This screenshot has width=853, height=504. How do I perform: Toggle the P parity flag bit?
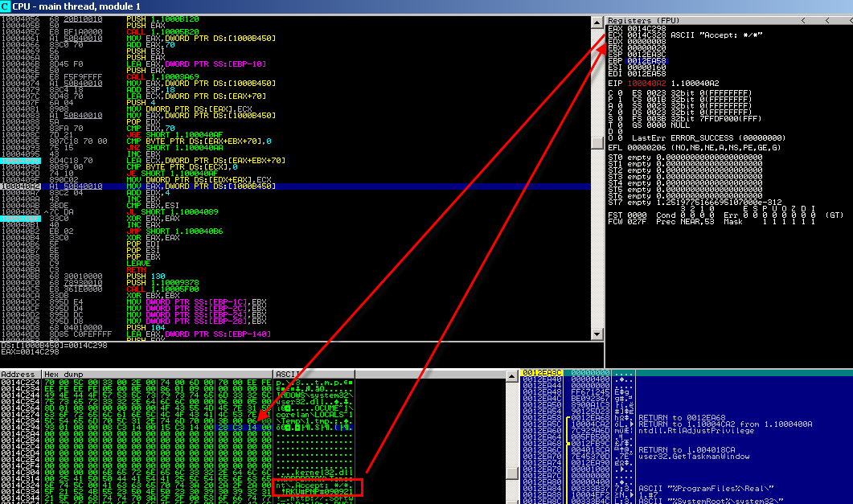[615, 99]
